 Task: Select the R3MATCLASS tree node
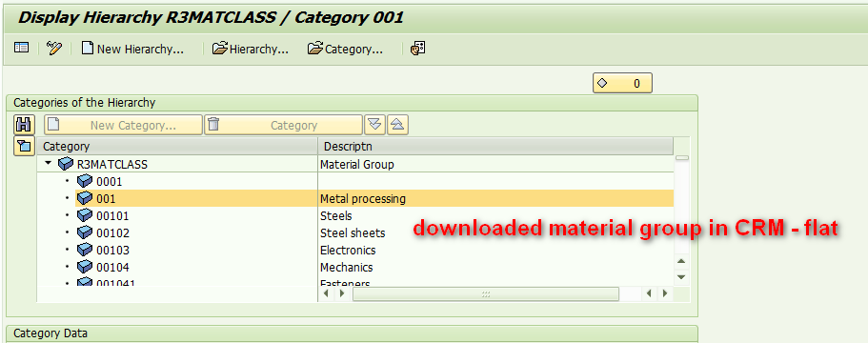tap(112, 164)
